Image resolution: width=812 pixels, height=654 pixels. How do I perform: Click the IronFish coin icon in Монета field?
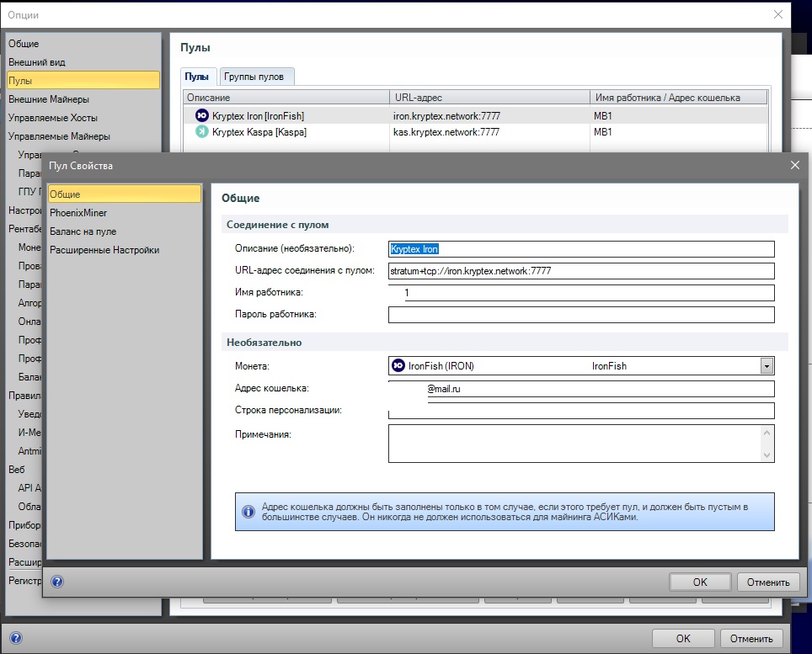click(x=398, y=365)
